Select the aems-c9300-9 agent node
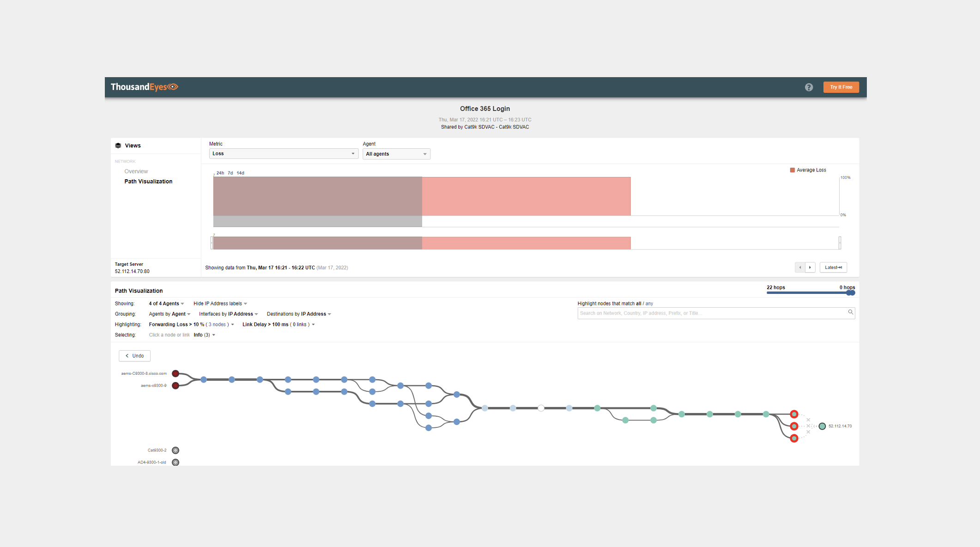980x547 pixels. coord(175,385)
